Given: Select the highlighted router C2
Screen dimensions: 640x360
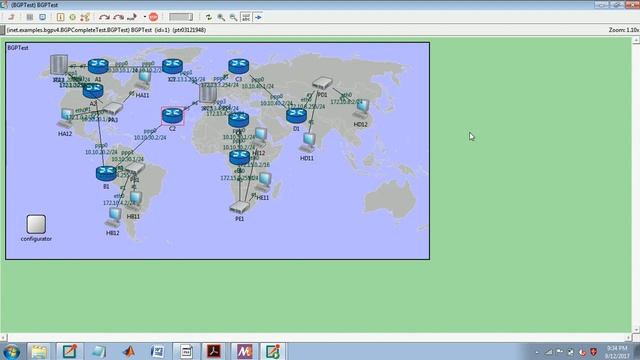Looking at the screenshot, I should click(172, 116).
